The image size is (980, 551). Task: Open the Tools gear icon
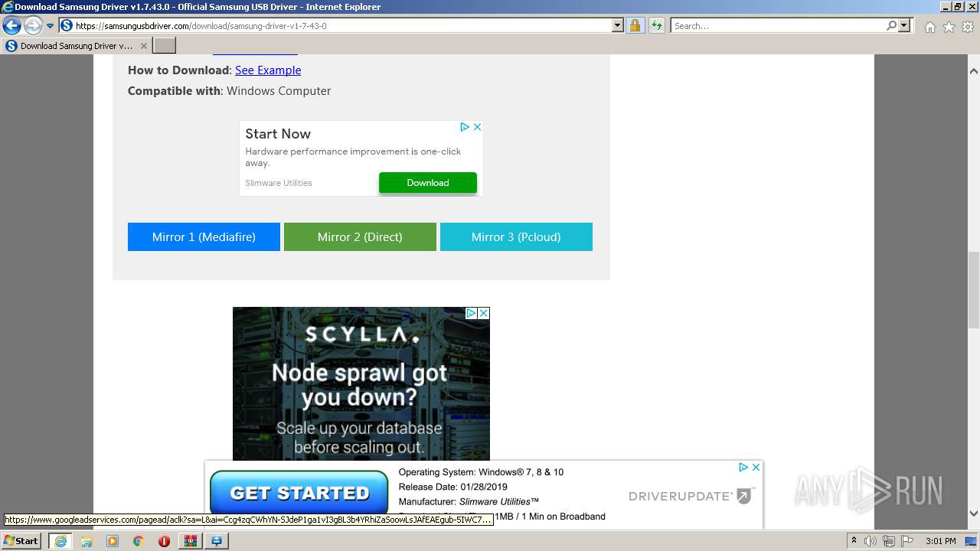click(968, 27)
